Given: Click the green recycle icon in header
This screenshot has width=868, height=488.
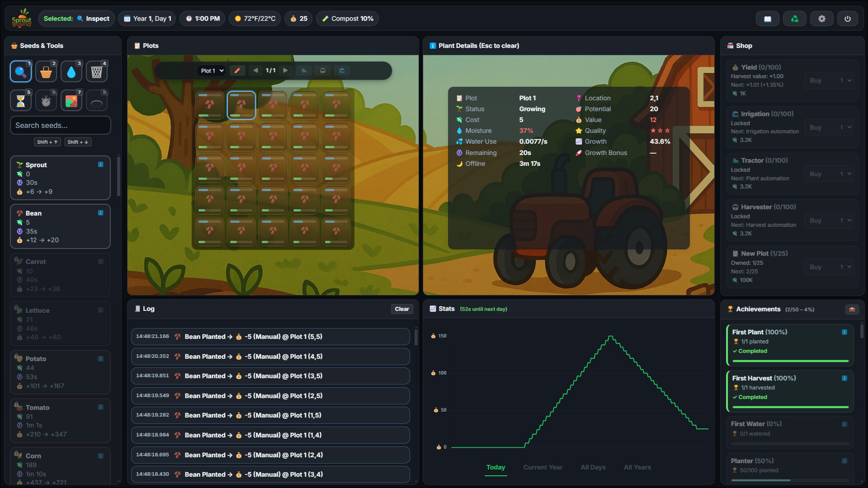Looking at the screenshot, I should pyautogui.click(x=794, y=19).
